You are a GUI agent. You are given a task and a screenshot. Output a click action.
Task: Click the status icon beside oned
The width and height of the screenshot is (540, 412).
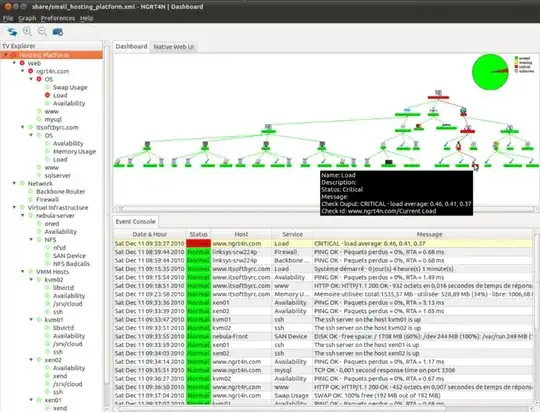(x=39, y=223)
